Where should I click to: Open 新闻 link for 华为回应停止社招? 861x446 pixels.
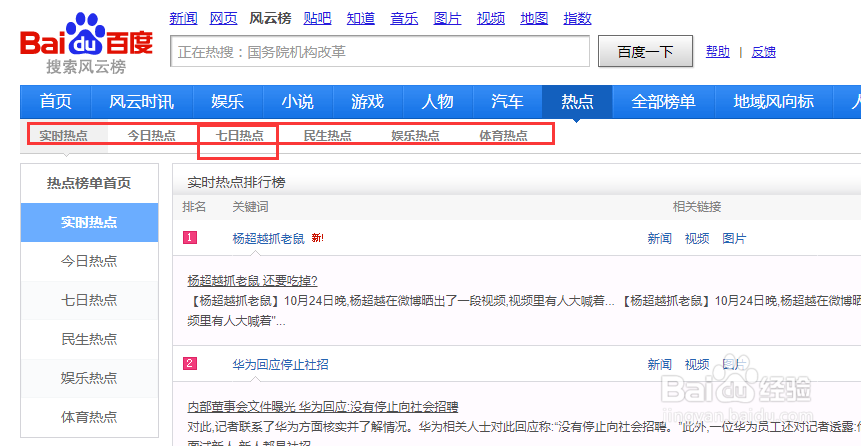[659, 364]
